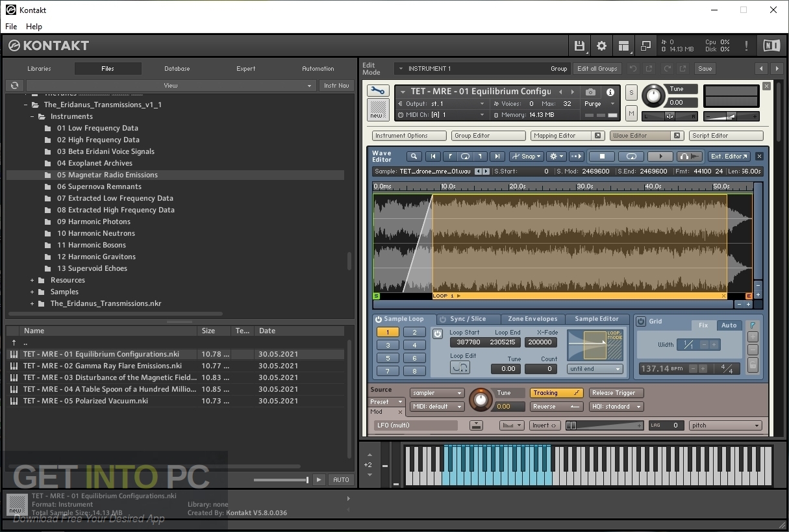
Task: Toggle Release Trigger button
Action: tap(616, 393)
